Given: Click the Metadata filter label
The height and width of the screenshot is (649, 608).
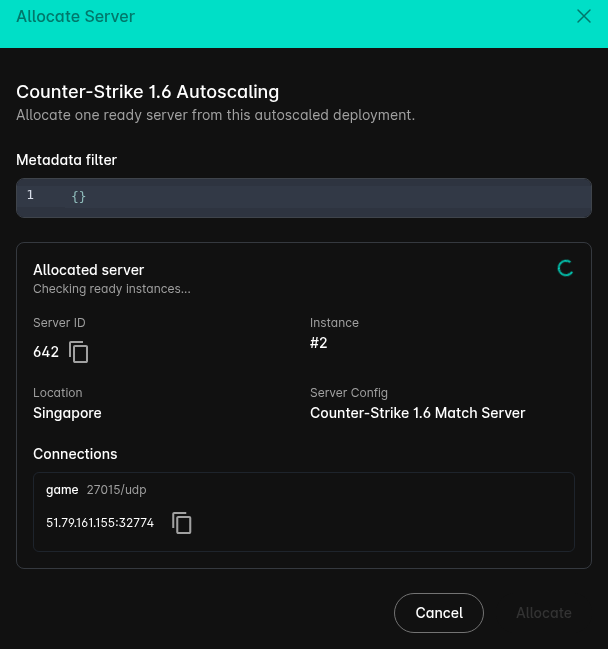Looking at the screenshot, I should (66, 160).
